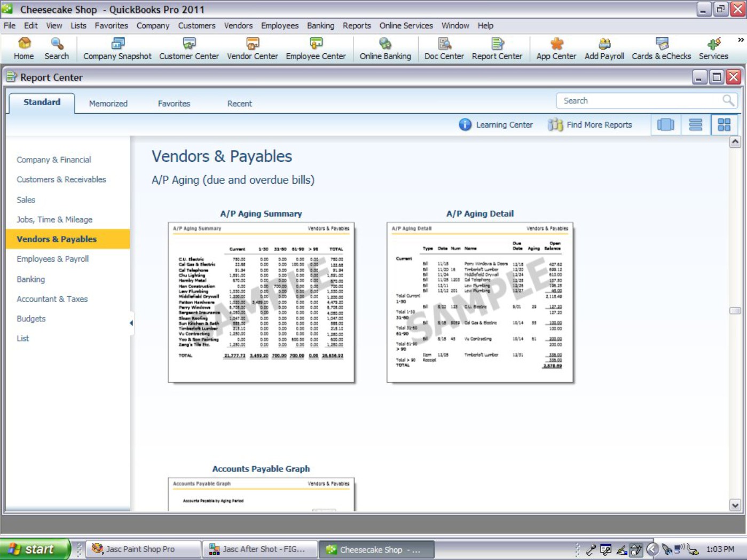Open the Vendors menu
Image resolution: width=747 pixels, height=560 pixels.
tap(238, 26)
